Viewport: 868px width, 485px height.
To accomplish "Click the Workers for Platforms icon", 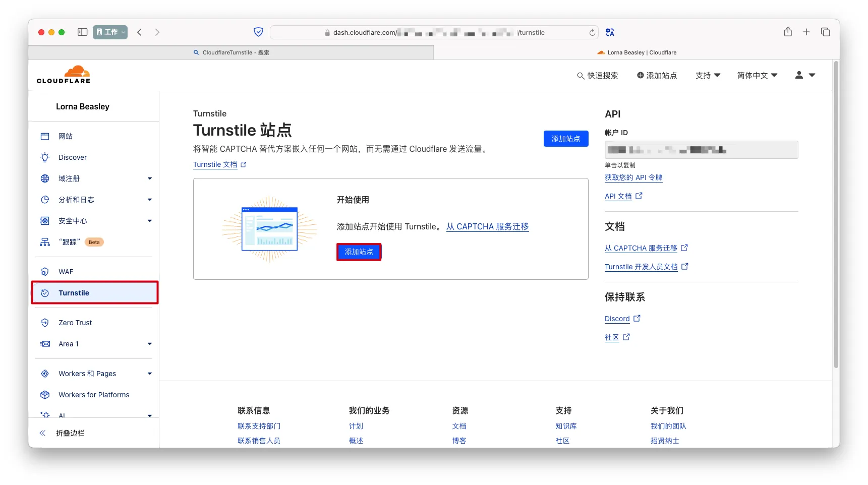I will click(45, 395).
